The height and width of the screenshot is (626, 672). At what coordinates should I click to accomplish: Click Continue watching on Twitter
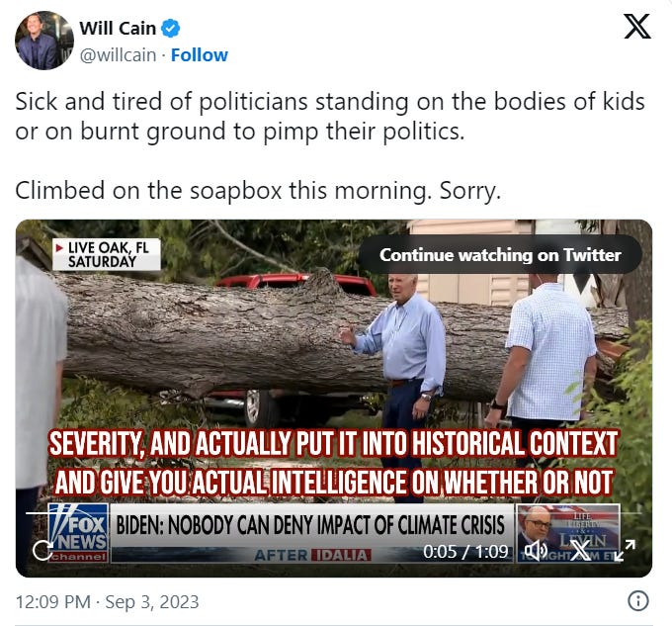[x=500, y=255]
